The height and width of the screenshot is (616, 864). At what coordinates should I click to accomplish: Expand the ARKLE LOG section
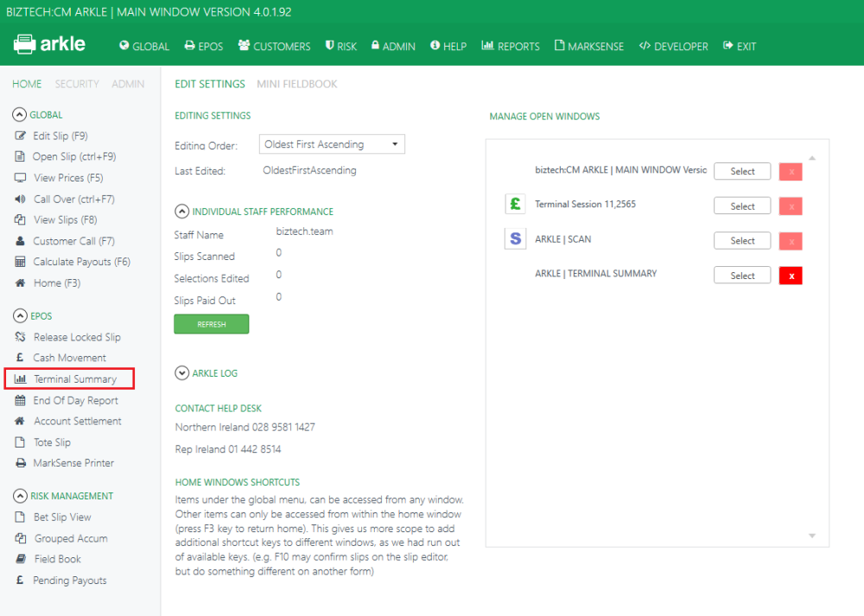tap(181, 372)
